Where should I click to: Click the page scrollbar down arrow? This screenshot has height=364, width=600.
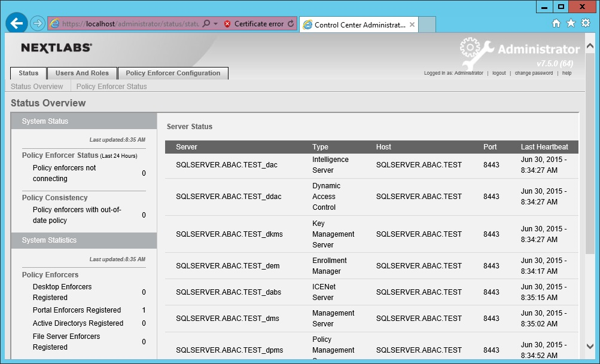pyautogui.click(x=590, y=347)
